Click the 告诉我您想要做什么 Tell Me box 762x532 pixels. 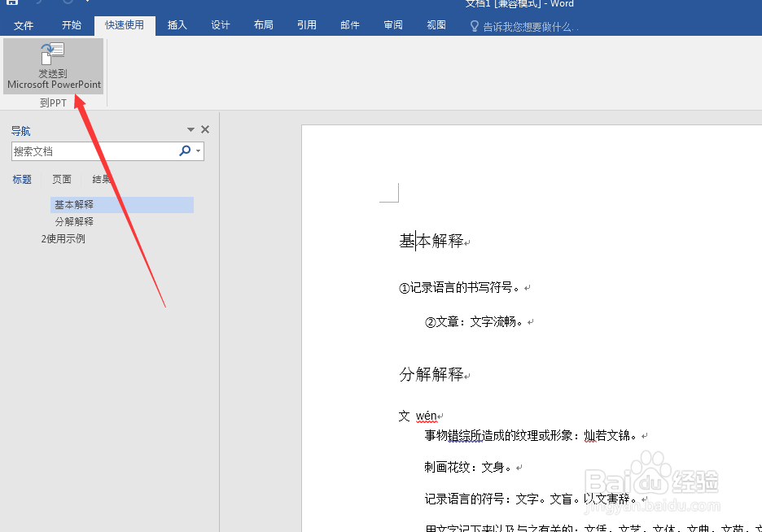529,25
